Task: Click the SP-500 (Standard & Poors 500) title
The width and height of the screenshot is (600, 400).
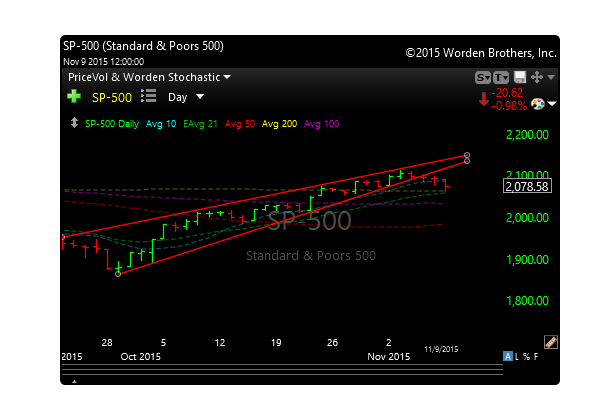Action: [x=143, y=46]
